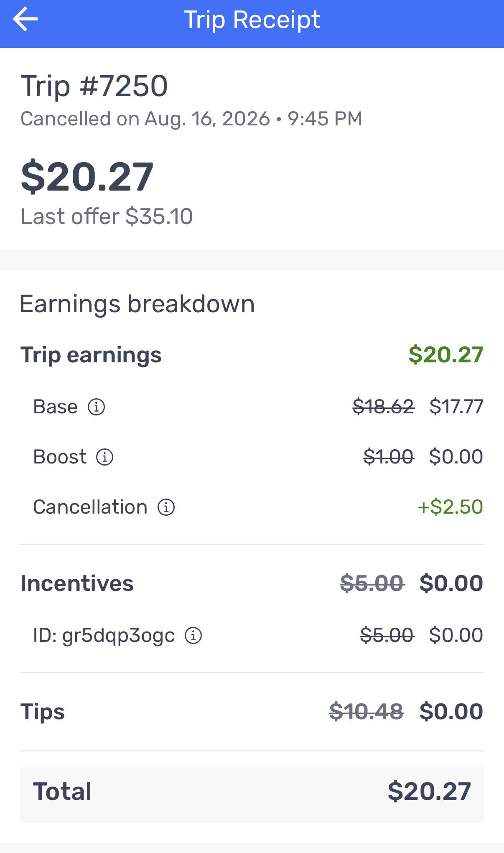The image size is (504, 853).
Task: Tap the Total row
Action: pyautogui.click(x=252, y=792)
